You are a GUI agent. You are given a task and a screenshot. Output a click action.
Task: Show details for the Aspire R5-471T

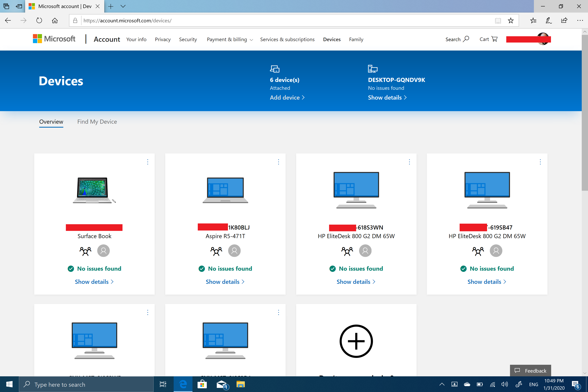225,282
